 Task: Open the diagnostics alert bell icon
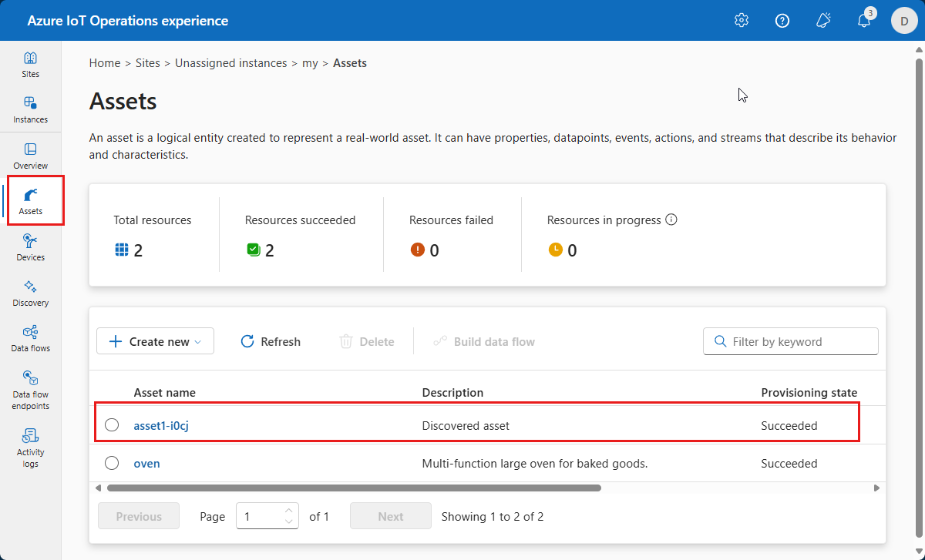[x=823, y=21]
